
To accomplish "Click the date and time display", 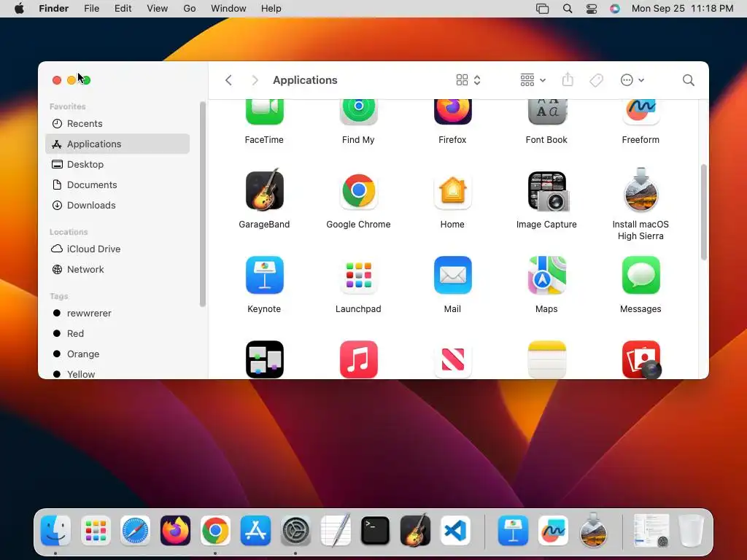I will (682, 9).
